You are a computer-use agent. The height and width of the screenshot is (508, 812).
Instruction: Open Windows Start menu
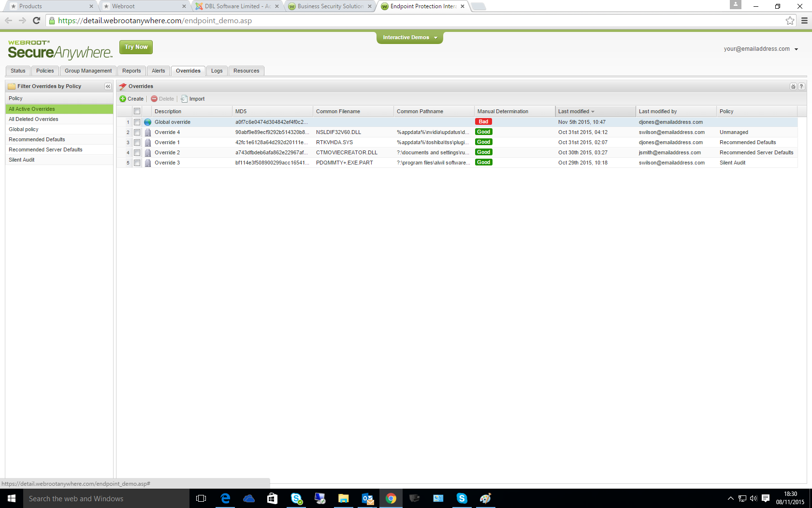tap(12, 498)
